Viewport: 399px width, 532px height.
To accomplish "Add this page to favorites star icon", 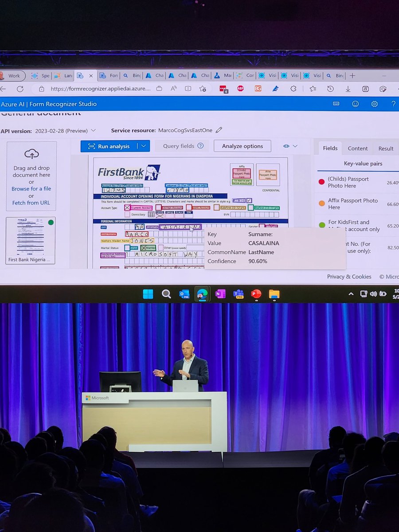I will pyautogui.click(x=203, y=89).
